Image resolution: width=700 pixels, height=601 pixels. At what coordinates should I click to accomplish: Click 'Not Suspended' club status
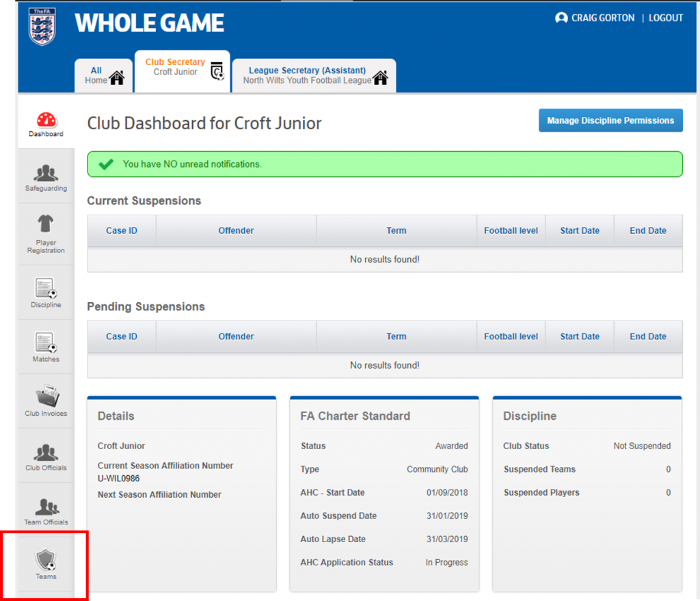pos(642,446)
